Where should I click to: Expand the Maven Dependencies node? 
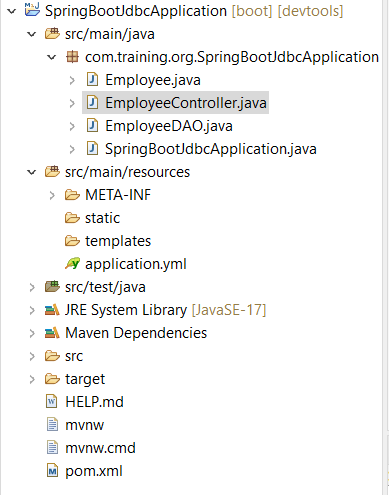point(32,333)
